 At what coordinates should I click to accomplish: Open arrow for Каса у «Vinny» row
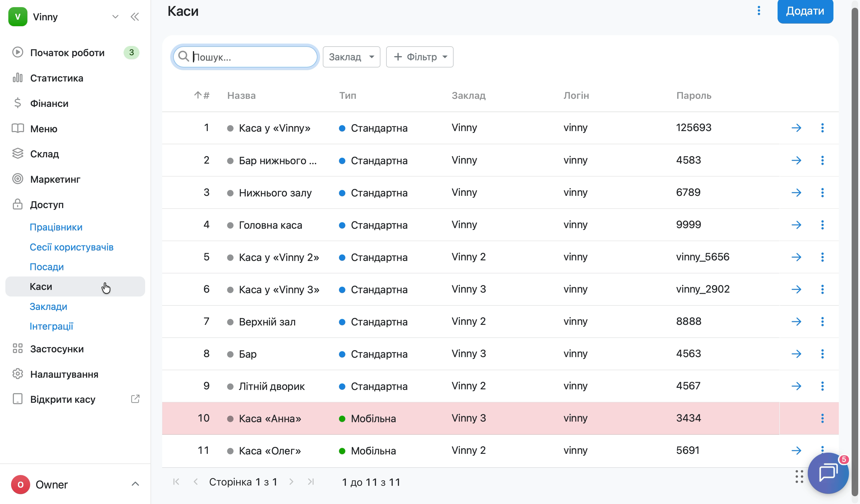coord(796,128)
